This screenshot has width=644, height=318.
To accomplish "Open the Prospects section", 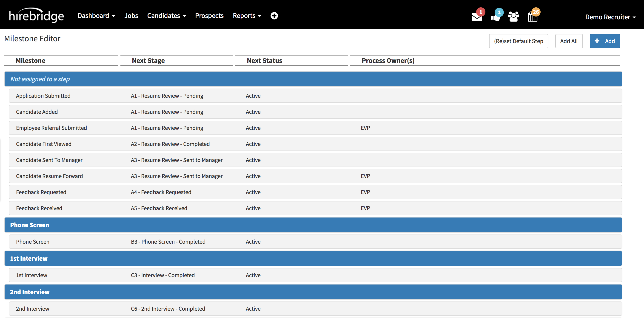I will pyautogui.click(x=209, y=15).
